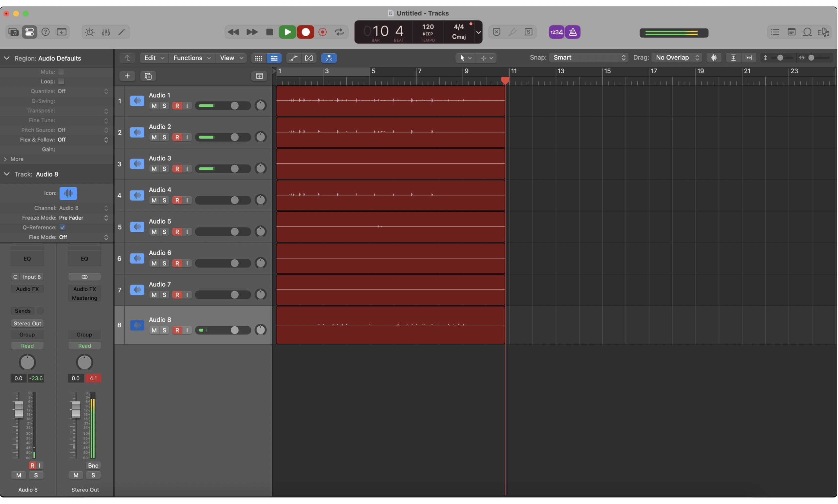Viewport: 838px width, 504px height.
Task: Open the Snap Smart dropdown
Action: tap(588, 58)
